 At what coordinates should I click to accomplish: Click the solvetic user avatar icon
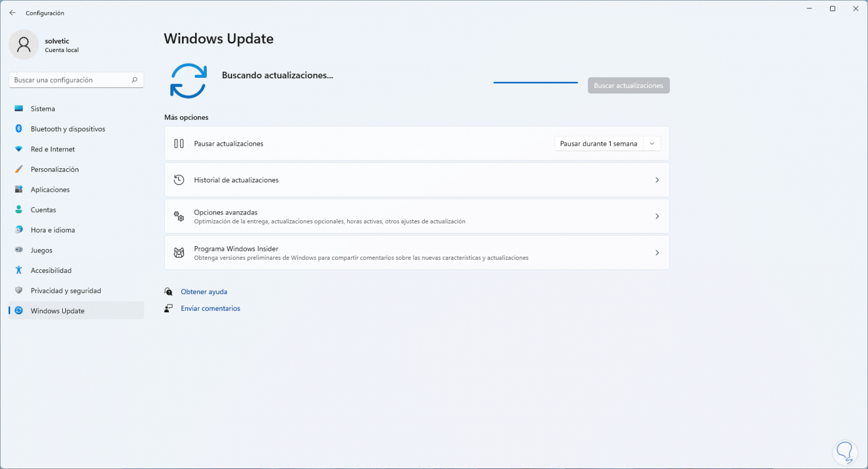(x=24, y=45)
